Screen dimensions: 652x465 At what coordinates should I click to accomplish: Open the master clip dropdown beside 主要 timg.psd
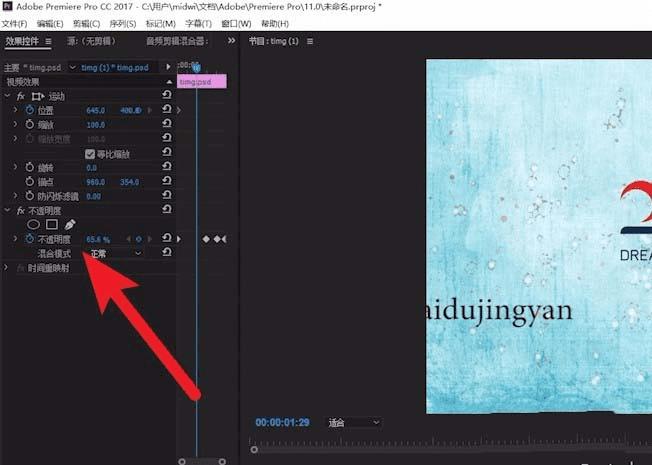[72, 67]
